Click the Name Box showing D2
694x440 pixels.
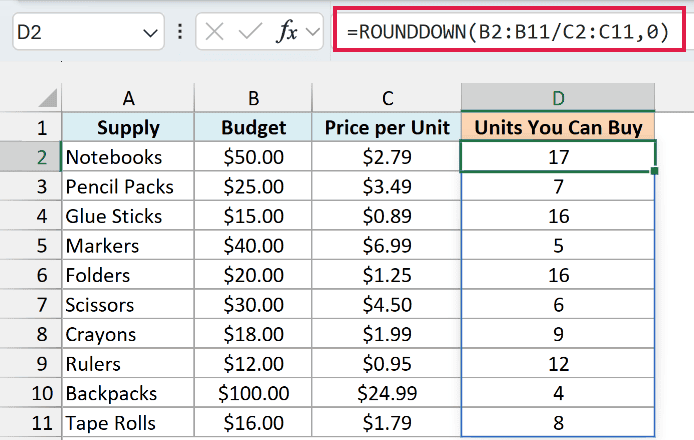(x=89, y=31)
